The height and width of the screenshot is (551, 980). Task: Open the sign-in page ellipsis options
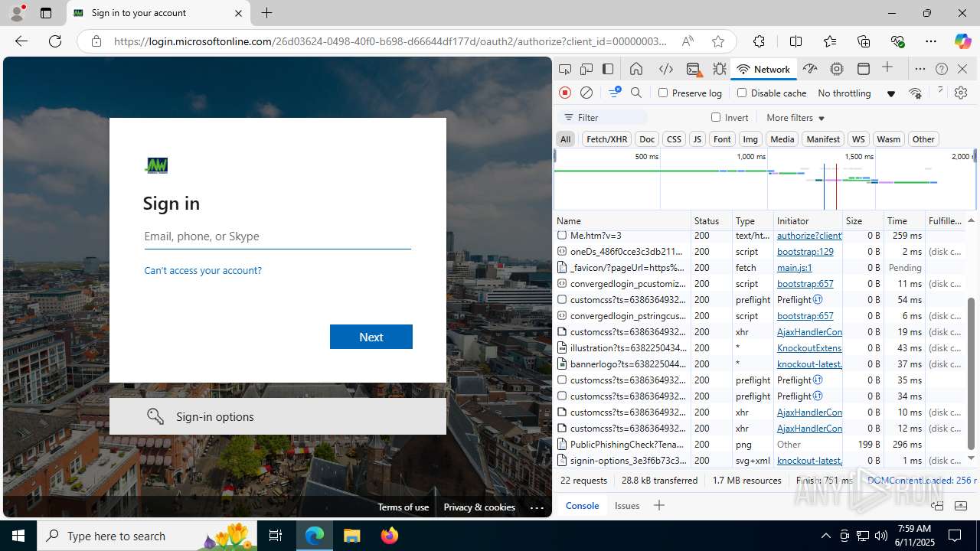pyautogui.click(x=537, y=507)
